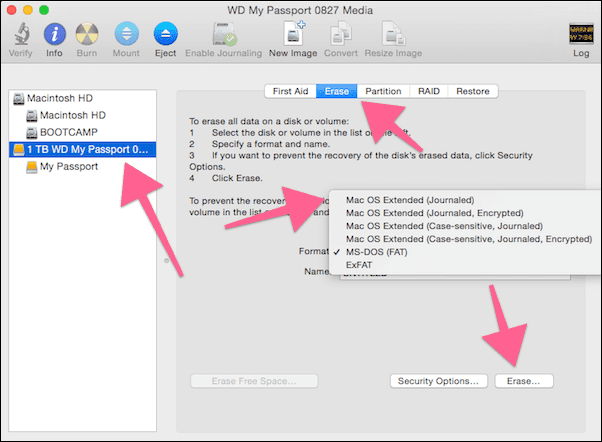Eject the selected disk via Eject icon
Viewport: 602px width, 442px height.
click(x=165, y=33)
